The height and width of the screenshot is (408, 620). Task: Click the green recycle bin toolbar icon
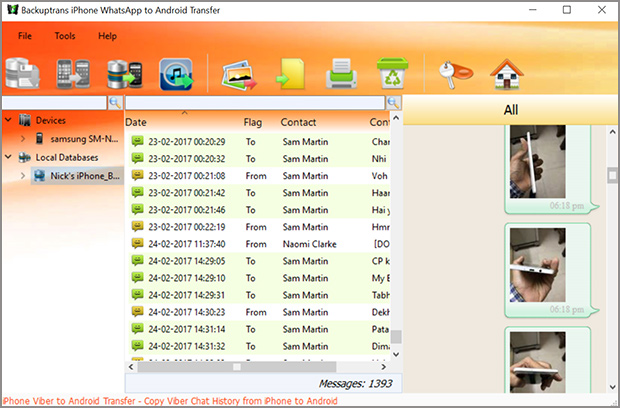(x=393, y=73)
